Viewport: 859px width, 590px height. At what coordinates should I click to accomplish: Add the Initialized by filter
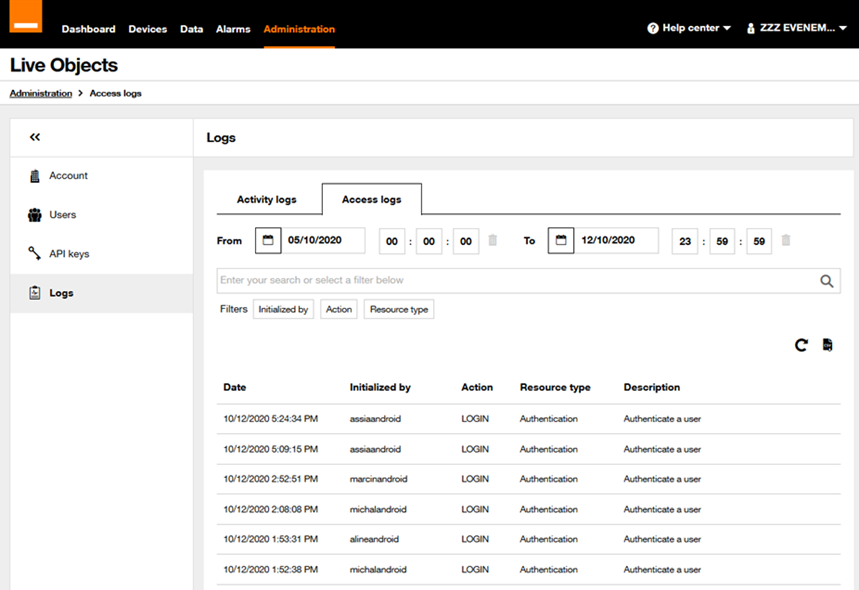(x=283, y=310)
